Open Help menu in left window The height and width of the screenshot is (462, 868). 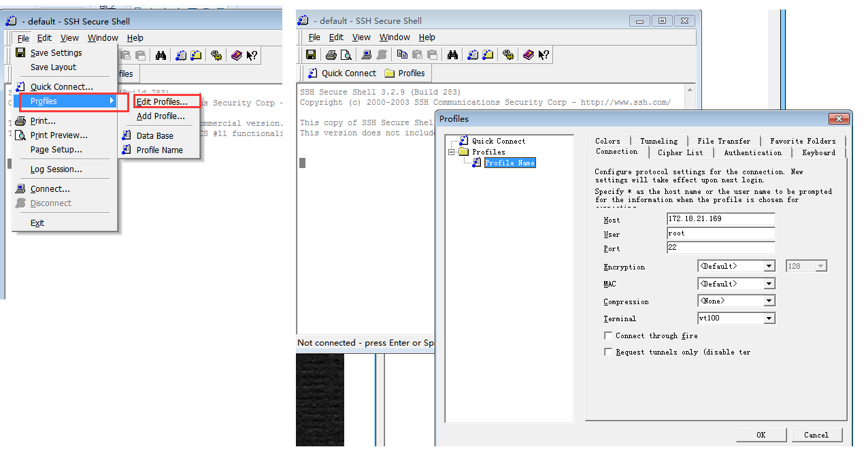click(x=135, y=38)
